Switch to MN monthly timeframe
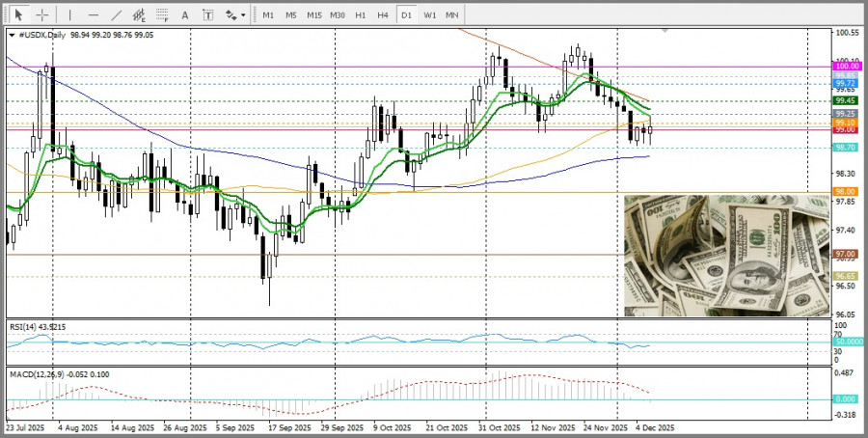This screenshot has height=438, width=868. coord(451,14)
